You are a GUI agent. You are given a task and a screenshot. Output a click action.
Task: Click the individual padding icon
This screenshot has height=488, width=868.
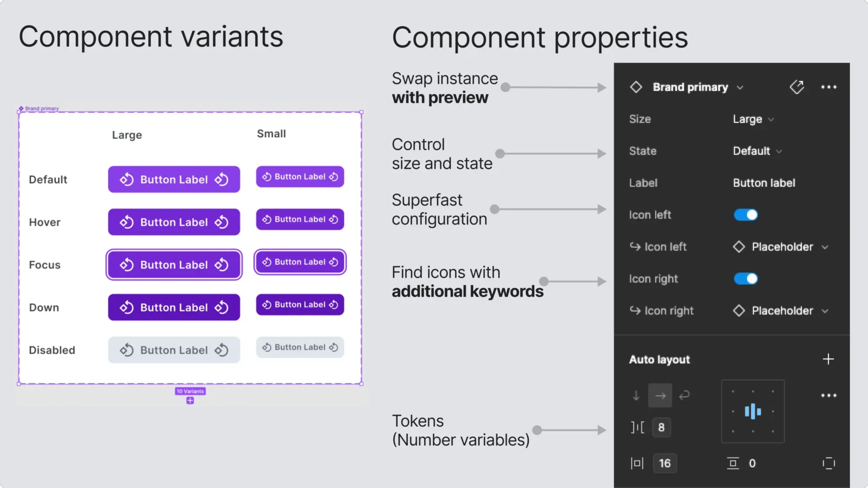pyautogui.click(x=829, y=463)
